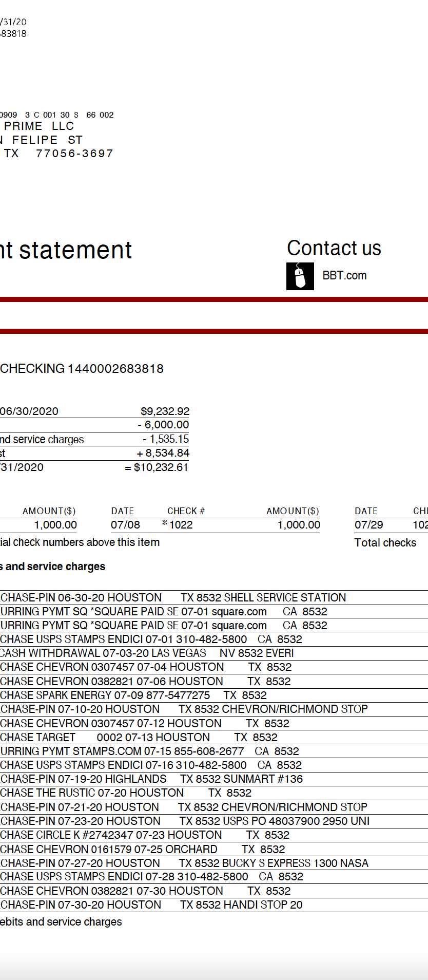
Task: Click the 07-10-20 CHEVRON/RICHMOND STOP row
Action: [x=214, y=709]
